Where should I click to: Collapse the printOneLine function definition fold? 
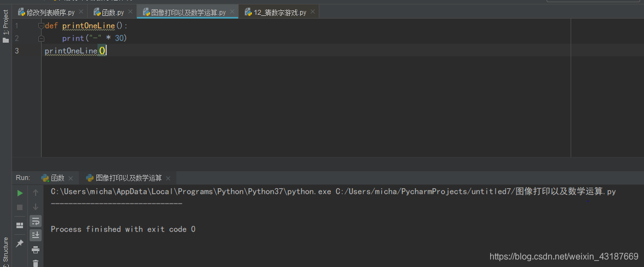click(41, 26)
